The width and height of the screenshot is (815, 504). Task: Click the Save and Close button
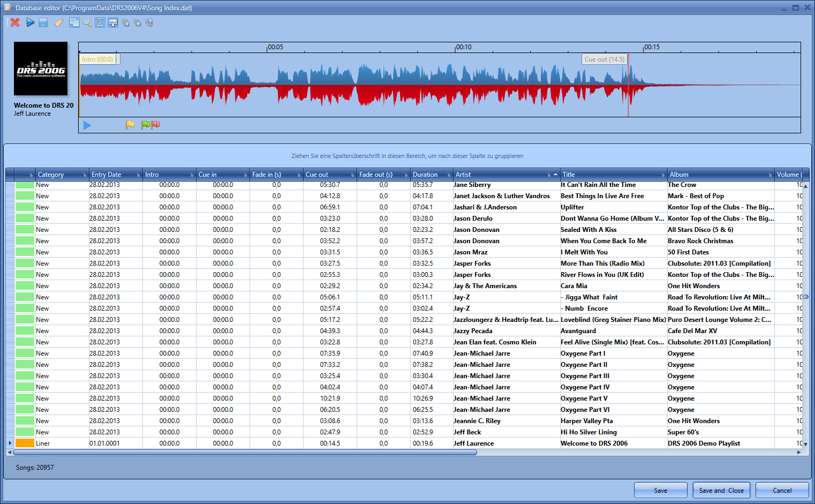721,490
